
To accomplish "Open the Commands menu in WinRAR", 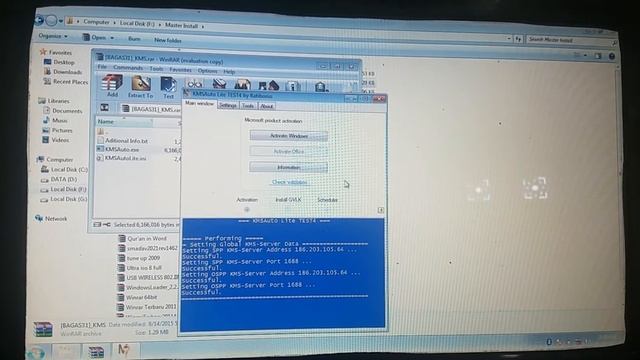I will (128, 68).
